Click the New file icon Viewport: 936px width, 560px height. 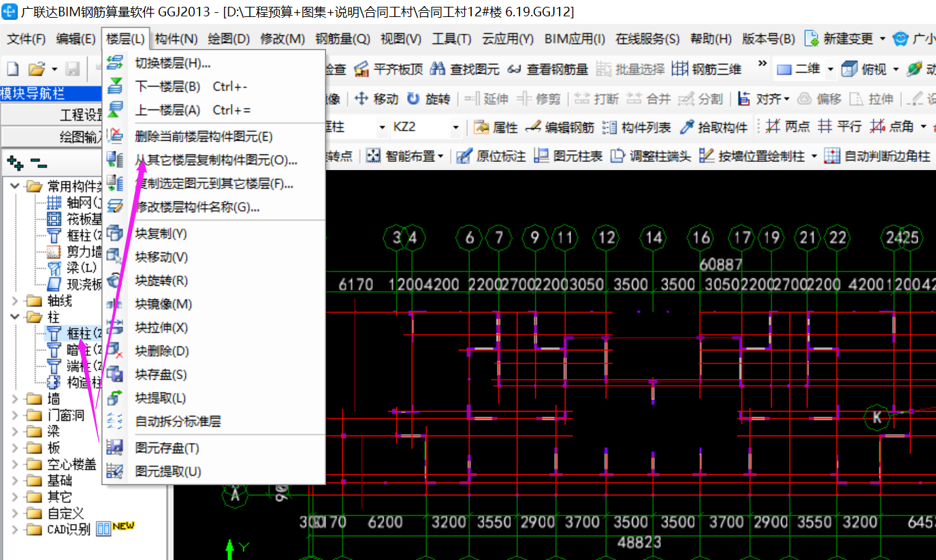click(x=12, y=69)
